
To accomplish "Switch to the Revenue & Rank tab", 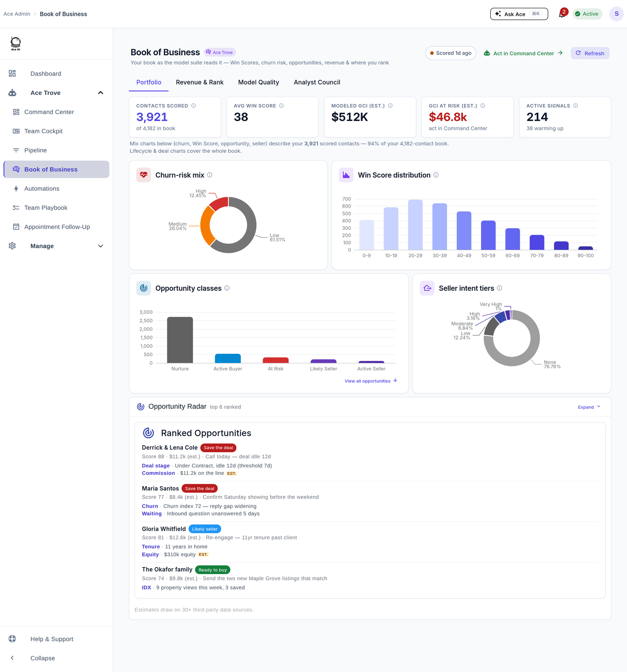I will [x=200, y=82].
